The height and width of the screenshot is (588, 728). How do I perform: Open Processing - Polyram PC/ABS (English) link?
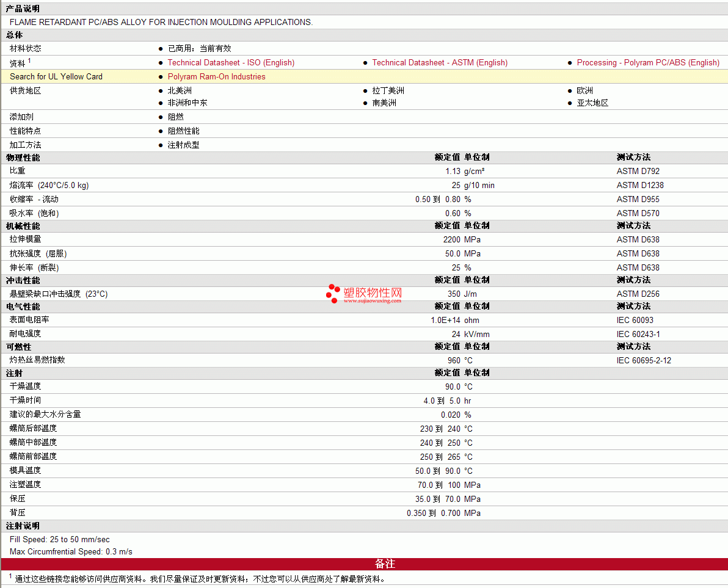(648, 63)
